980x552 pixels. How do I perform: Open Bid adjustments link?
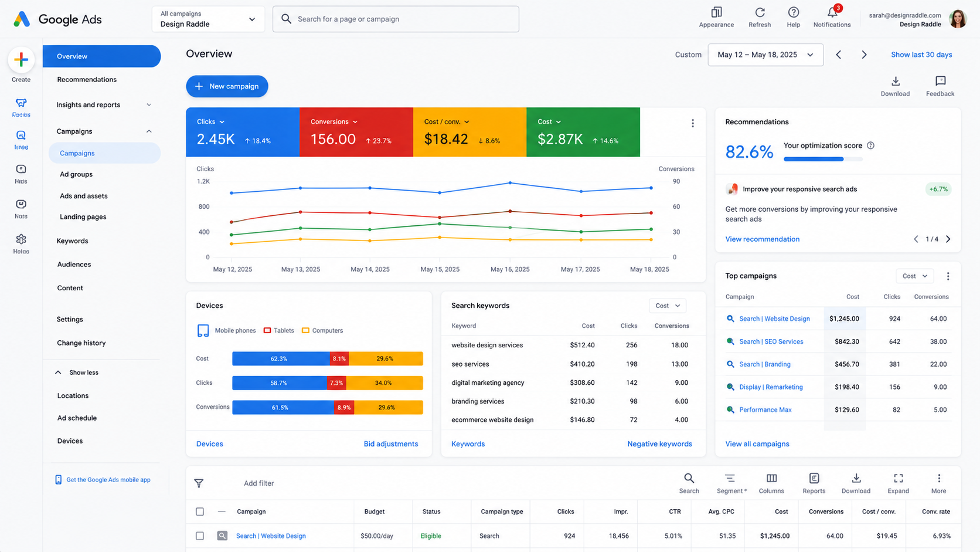(391, 443)
